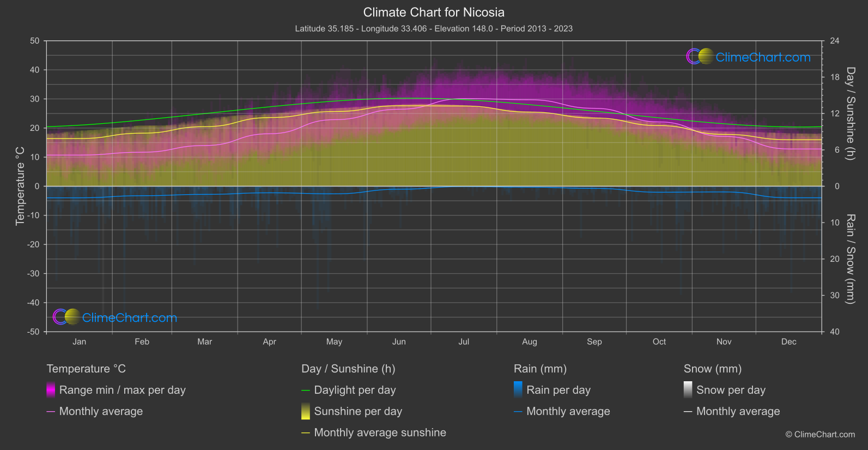This screenshot has width=868, height=450.
Task: Click the Apr month label on x-axis
Action: [269, 341]
